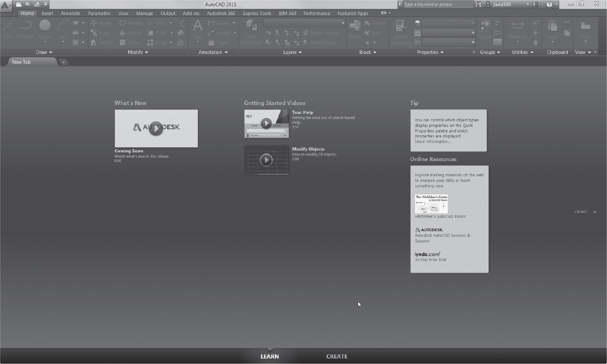
Task: Expand the Modify panel
Action: (138, 52)
